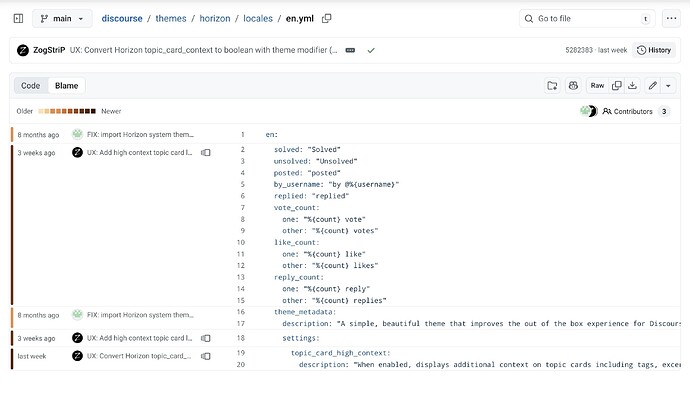
Task: Click the ZogStriP avatar on line 2 blame row
Action: (x=77, y=152)
